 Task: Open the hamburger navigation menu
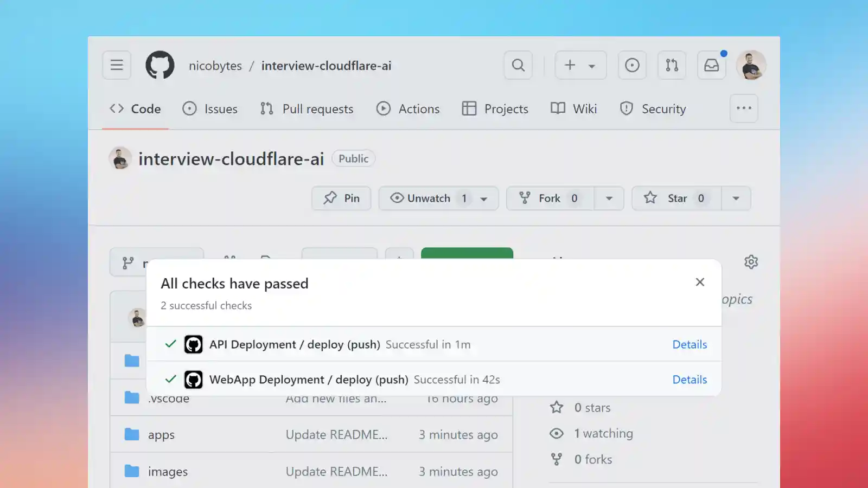coord(117,65)
